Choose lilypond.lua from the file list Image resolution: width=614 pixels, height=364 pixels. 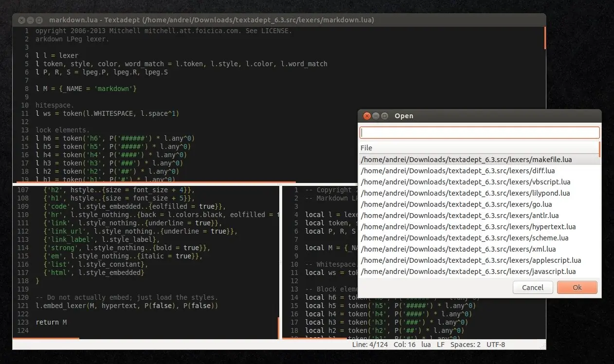click(x=479, y=193)
